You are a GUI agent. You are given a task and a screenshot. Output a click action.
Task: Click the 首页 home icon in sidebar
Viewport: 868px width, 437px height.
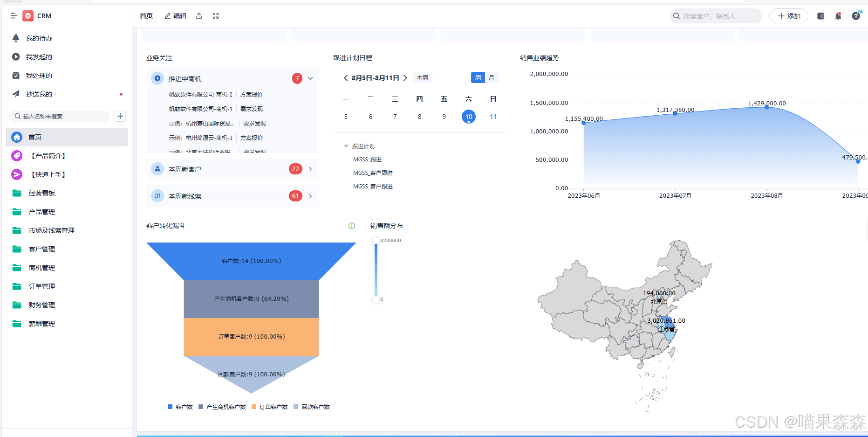point(17,137)
